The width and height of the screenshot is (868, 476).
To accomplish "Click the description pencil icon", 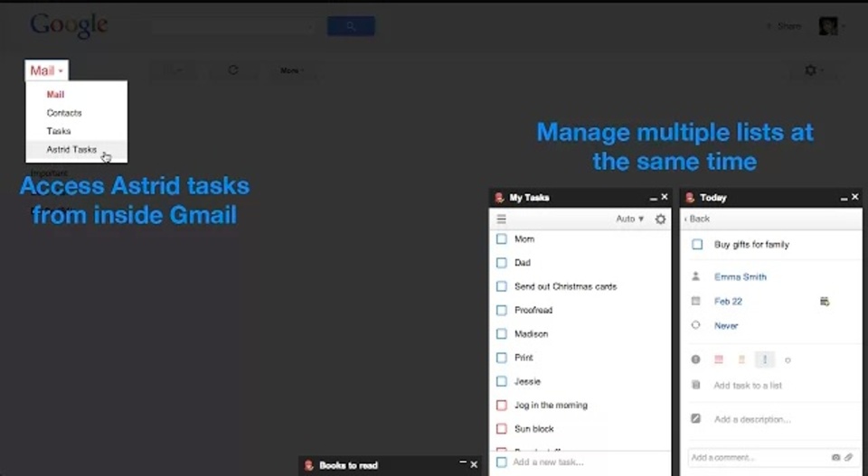I will (x=696, y=418).
